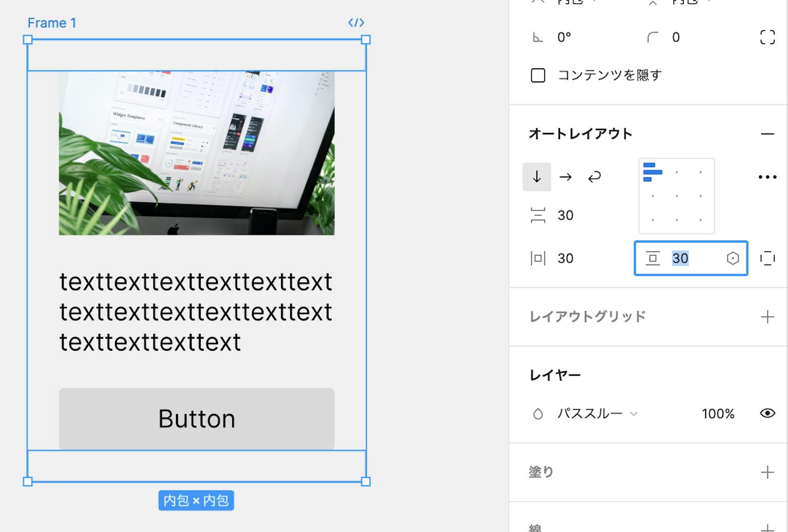Add a layout grid with plus

pyautogui.click(x=767, y=317)
